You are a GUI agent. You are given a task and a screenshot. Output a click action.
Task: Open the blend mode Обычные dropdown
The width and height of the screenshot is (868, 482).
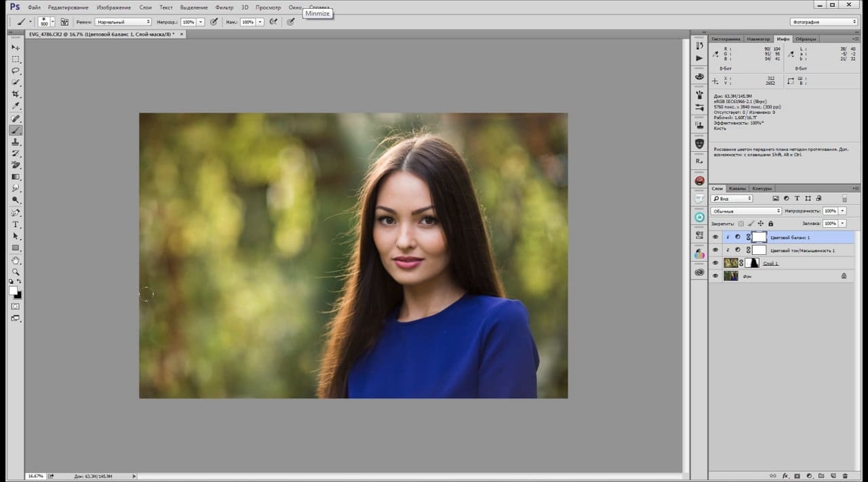(745, 211)
